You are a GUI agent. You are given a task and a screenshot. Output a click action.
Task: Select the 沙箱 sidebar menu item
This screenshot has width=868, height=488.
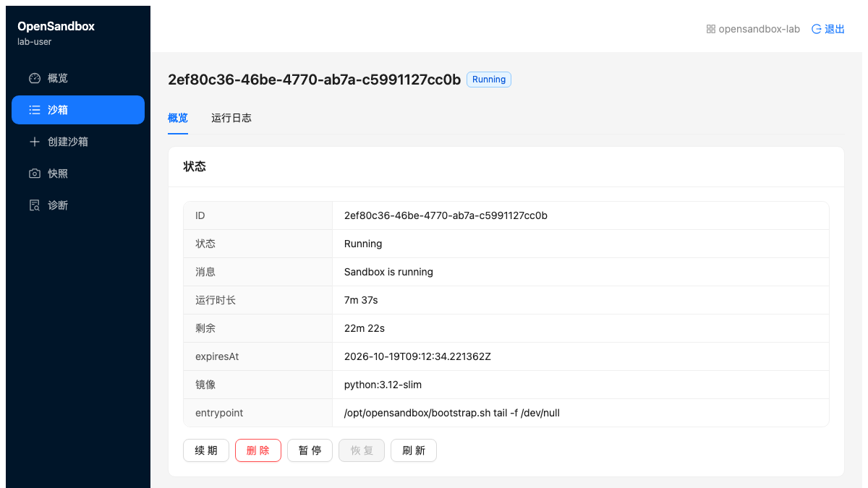pos(78,110)
